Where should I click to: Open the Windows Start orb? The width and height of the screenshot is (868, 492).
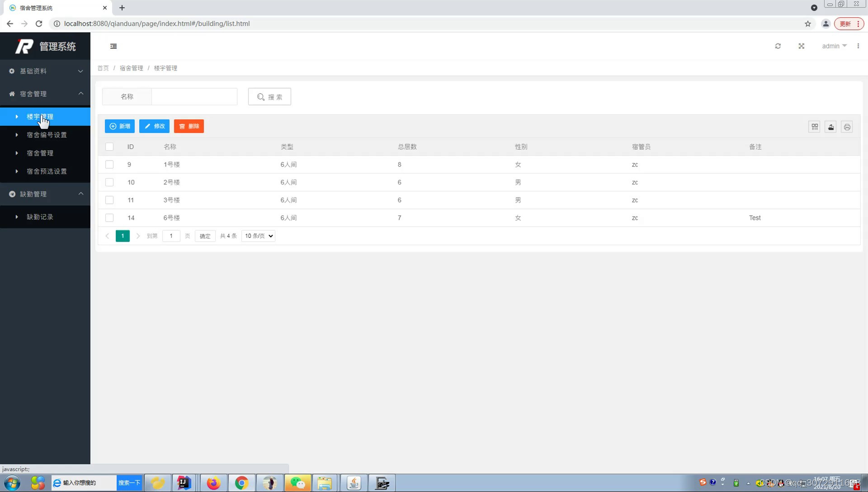[12, 483]
